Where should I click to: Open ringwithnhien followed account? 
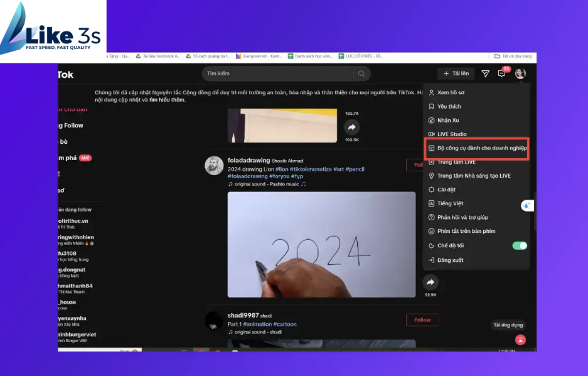76,240
